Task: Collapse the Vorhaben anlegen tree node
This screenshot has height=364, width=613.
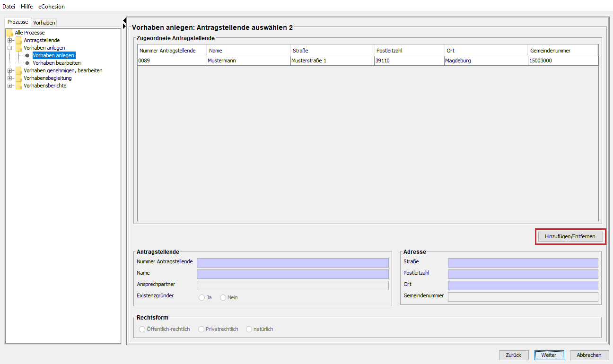Action: coord(9,48)
